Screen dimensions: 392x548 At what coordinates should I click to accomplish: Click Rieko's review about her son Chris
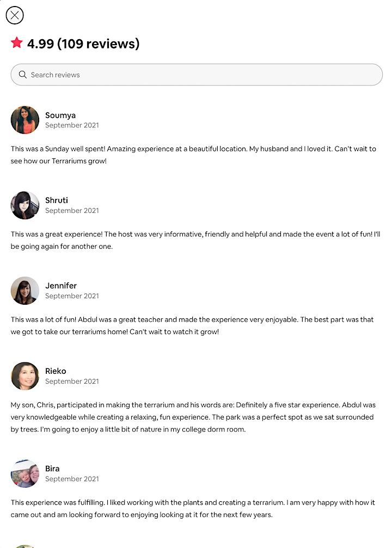(x=193, y=417)
